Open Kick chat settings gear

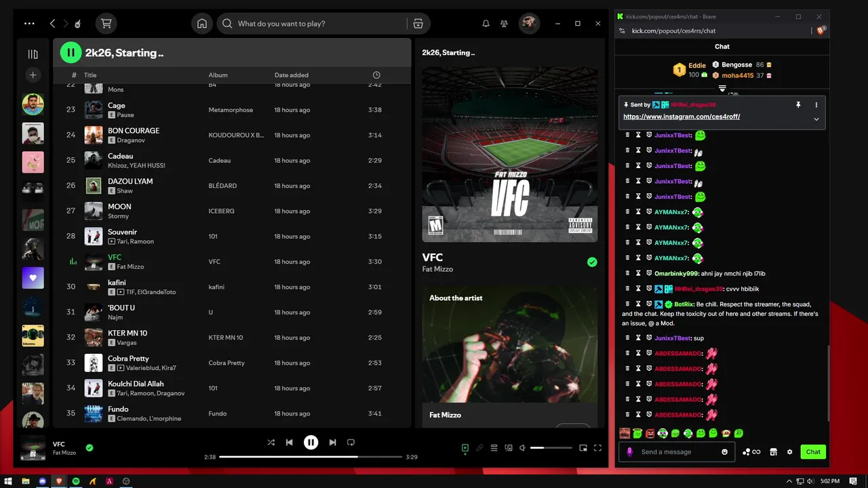[789, 452]
